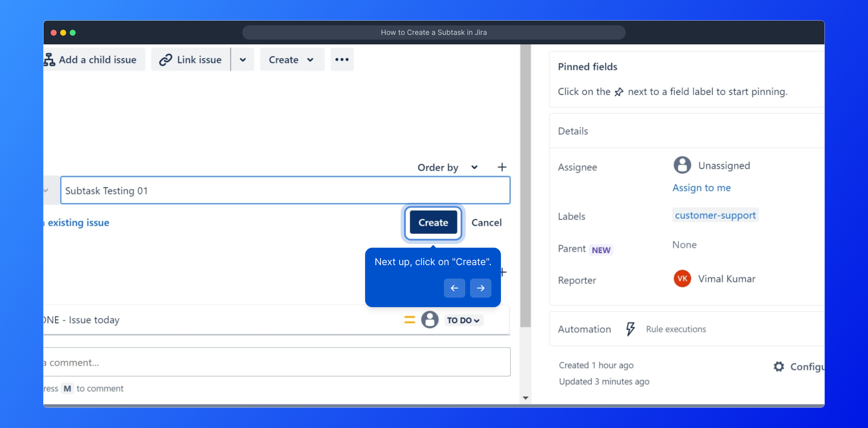Open the TO DO status dropdown
868x428 pixels.
(x=463, y=320)
